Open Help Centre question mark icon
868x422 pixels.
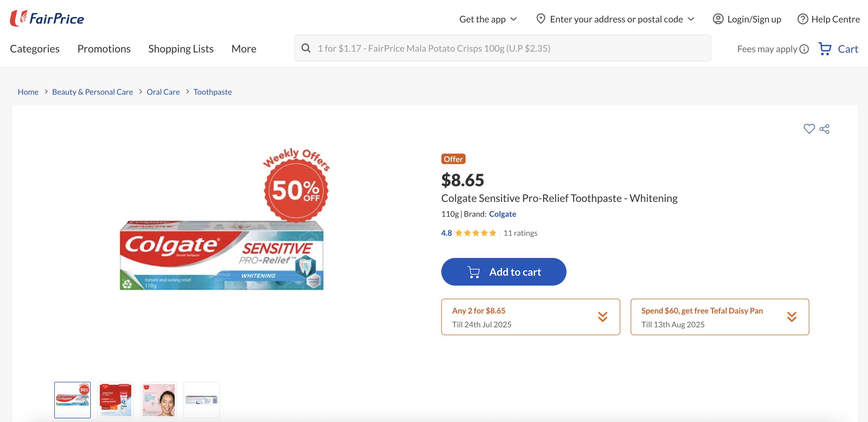pos(803,19)
